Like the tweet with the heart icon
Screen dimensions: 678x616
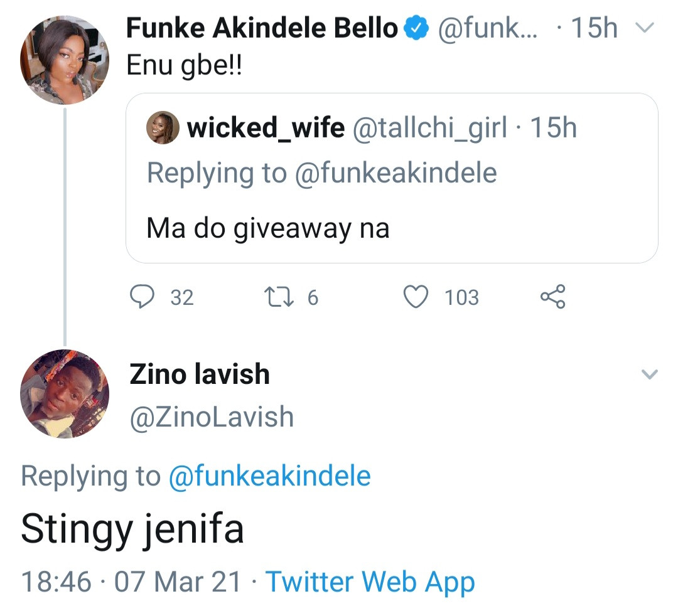414,297
